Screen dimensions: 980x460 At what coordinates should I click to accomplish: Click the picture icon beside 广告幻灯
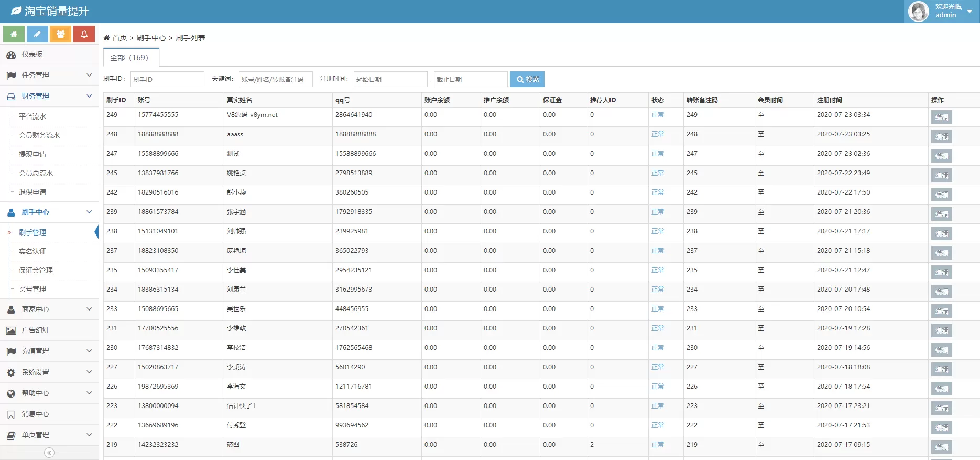click(x=11, y=330)
